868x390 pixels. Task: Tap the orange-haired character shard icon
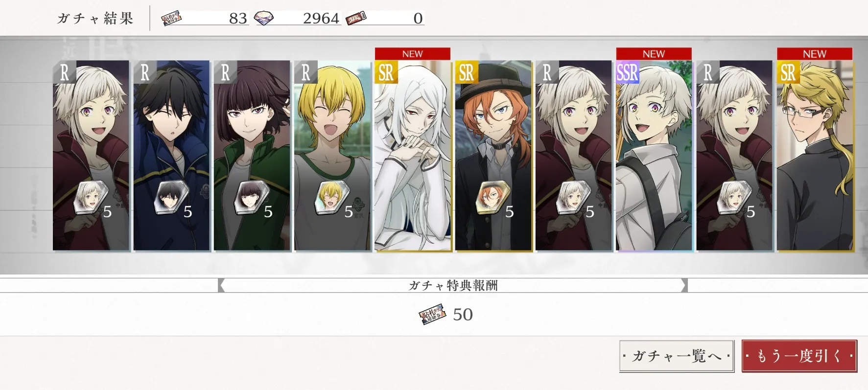pyautogui.click(x=490, y=199)
